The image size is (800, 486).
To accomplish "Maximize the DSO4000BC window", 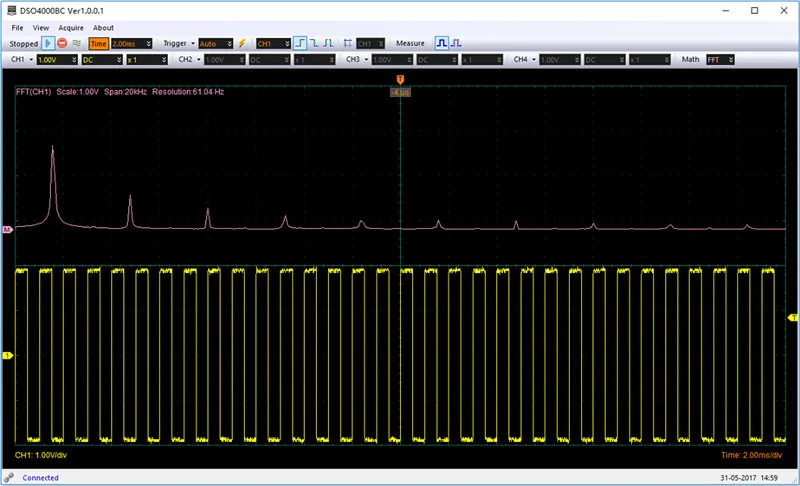I will pos(755,10).
